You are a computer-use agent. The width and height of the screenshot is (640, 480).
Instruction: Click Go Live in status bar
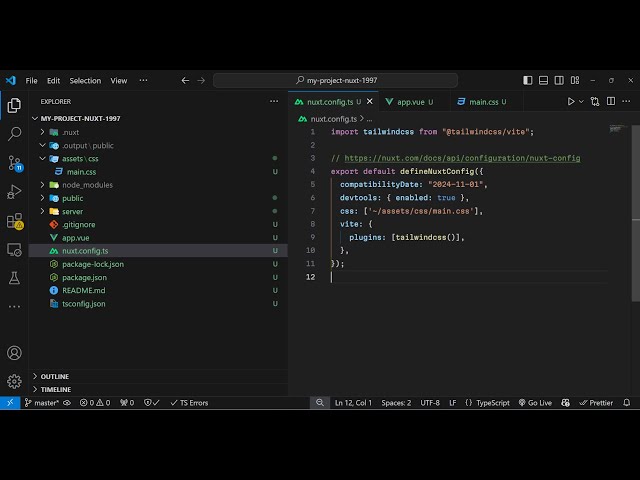(534, 403)
